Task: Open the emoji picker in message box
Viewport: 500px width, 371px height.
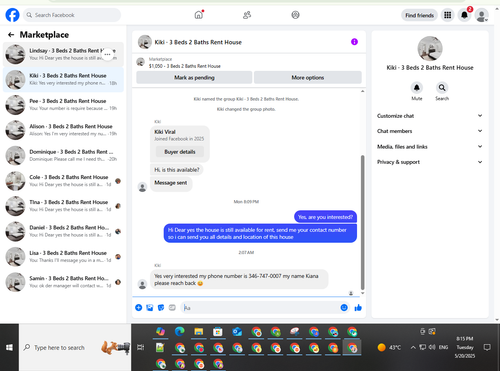Action: tap(344, 308)
